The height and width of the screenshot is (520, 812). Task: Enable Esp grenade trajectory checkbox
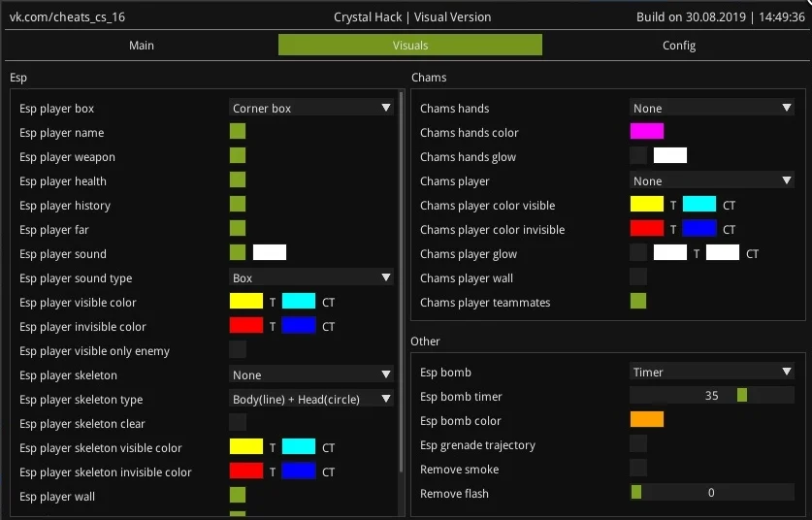point(638,444)
